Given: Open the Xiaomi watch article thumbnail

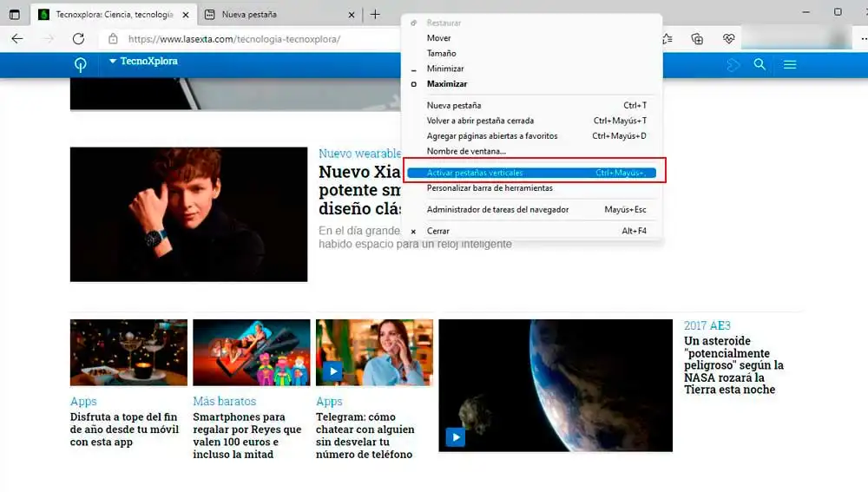Looking at the screenshot, I should tap(188, 214).
